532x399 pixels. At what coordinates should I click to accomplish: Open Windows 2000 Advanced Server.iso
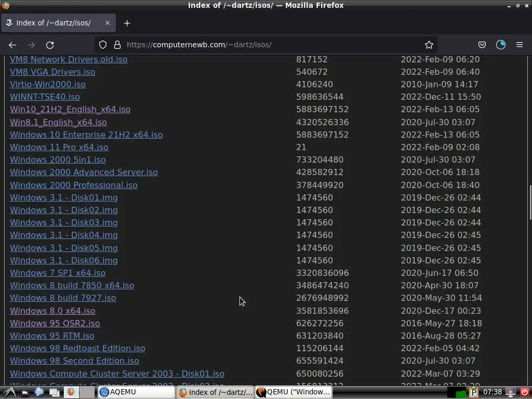pyautogui.click(x=84, y=172)
